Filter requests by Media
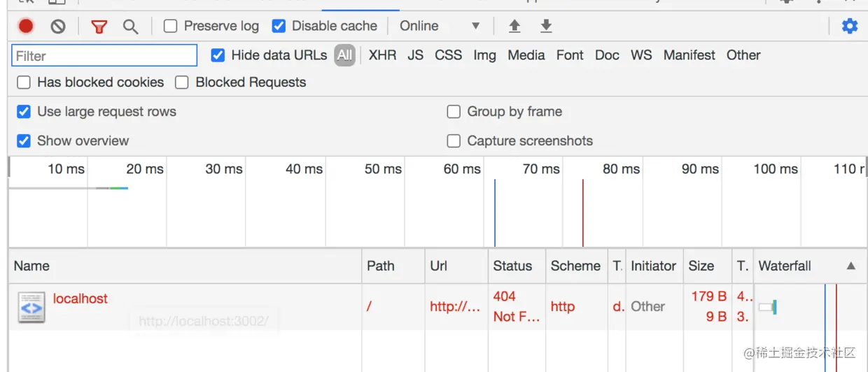Screen dimensions: 868x372 click(526, 55)
